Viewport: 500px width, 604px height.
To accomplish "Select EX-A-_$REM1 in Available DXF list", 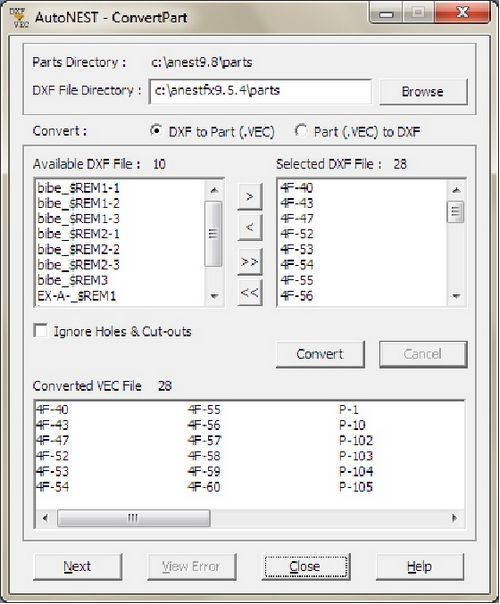I will 76,296.
